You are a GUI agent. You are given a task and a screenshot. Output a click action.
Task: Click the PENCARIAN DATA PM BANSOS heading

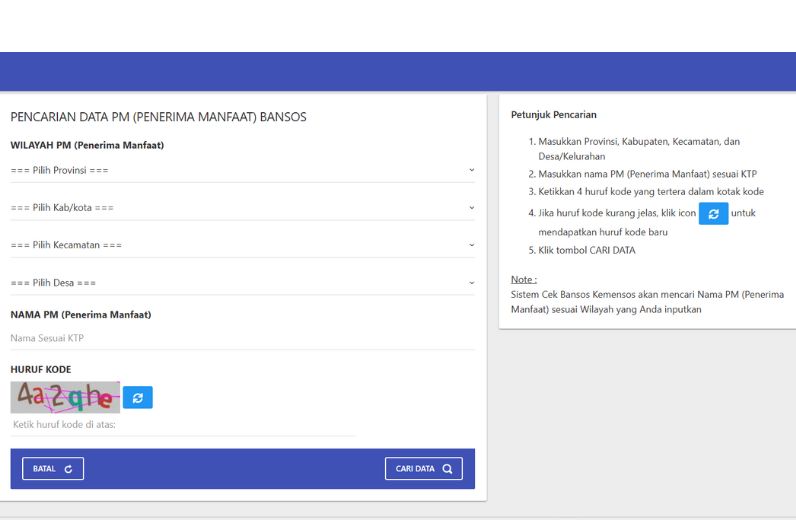(158, 117)
